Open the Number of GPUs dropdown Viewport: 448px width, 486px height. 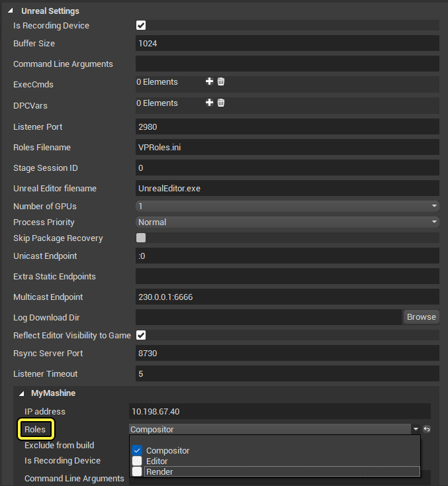pos(287,206)
